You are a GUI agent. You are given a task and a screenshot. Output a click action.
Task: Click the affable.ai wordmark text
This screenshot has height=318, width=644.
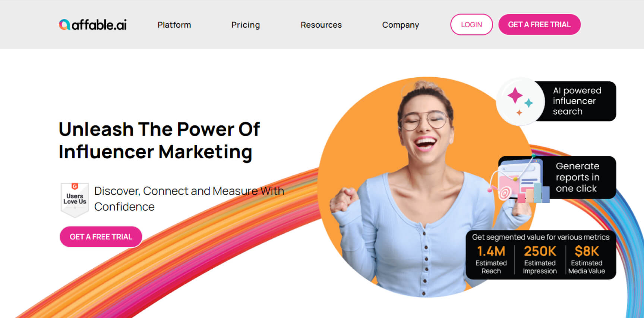click(x=99, y=25)
